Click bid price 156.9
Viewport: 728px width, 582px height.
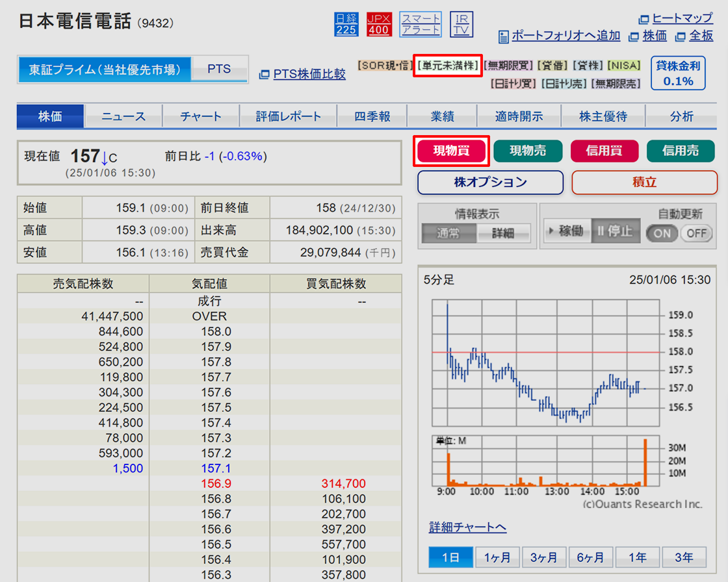216,484
